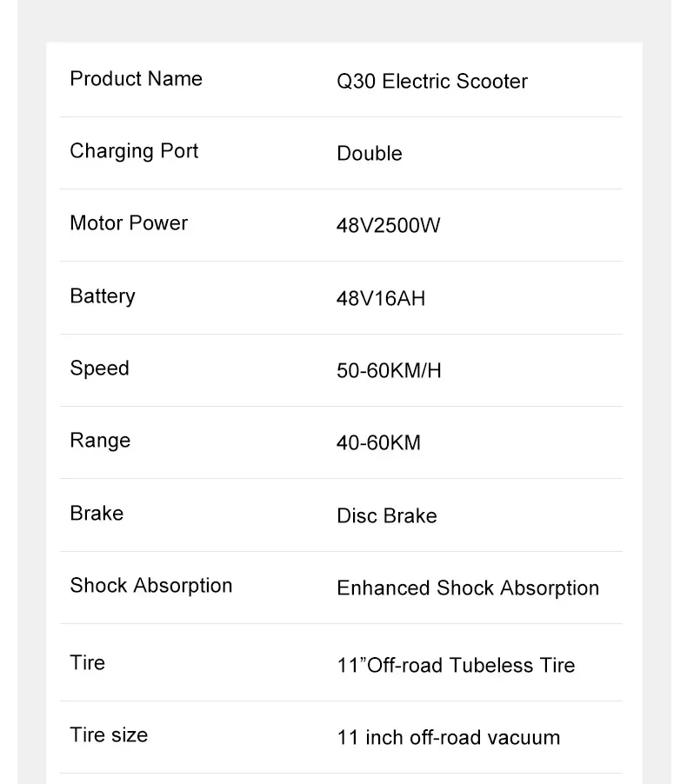Click the "11”Off-road Tubeless Tire" value
This screenshot has height=784, width=687.
pyautogui.click(x=456, y=666)
